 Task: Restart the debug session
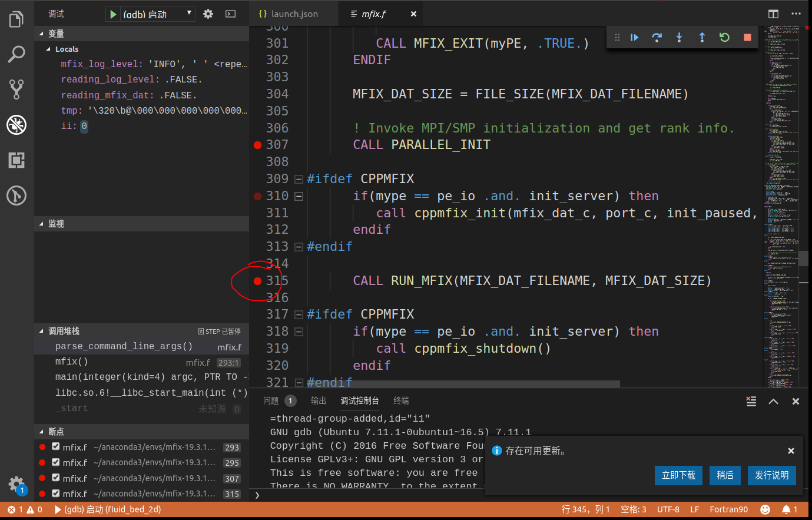724,37
